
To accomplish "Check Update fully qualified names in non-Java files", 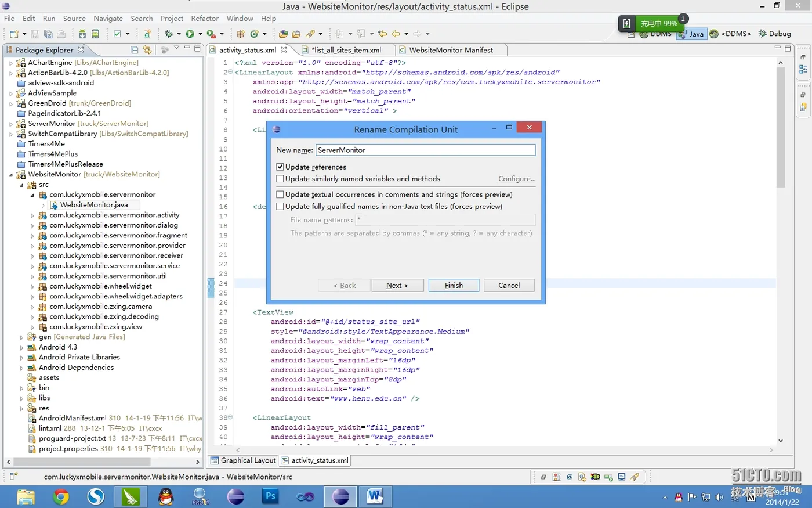I will pyautogui.click(x=280, y=207).
